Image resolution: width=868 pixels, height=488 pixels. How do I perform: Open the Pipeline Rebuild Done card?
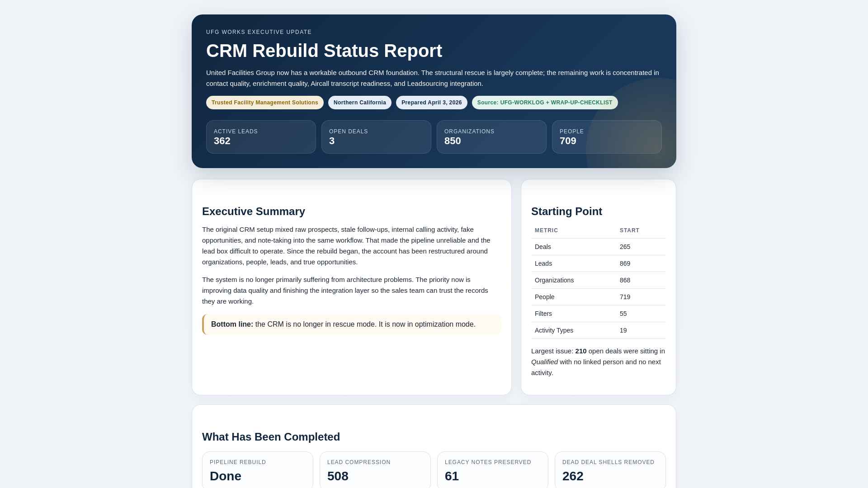[x=257, y=470]
